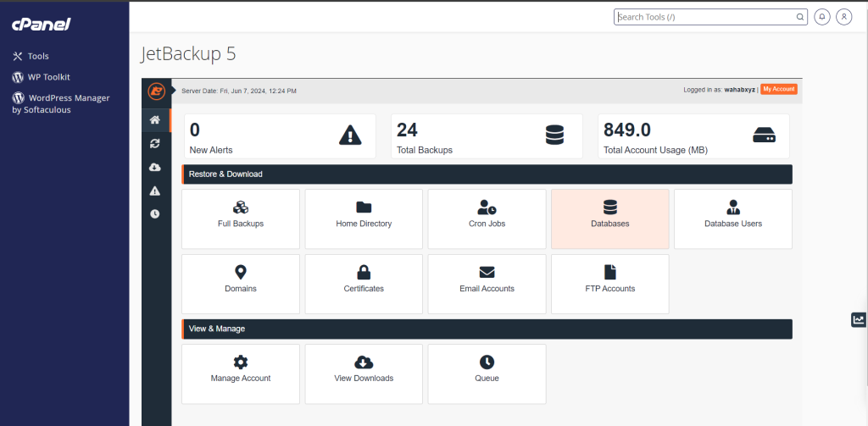868x426 pixels.
Task: Click the Search Tools input field
Action: point(704,17)
